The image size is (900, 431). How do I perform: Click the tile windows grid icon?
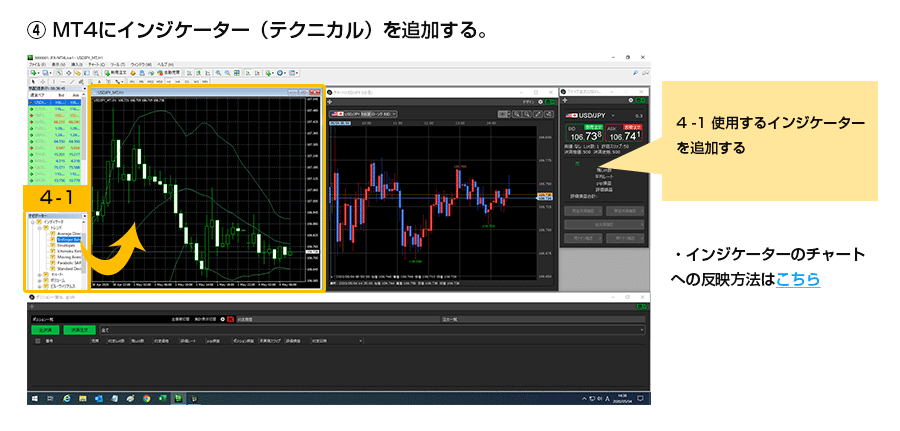pos(236,73)
